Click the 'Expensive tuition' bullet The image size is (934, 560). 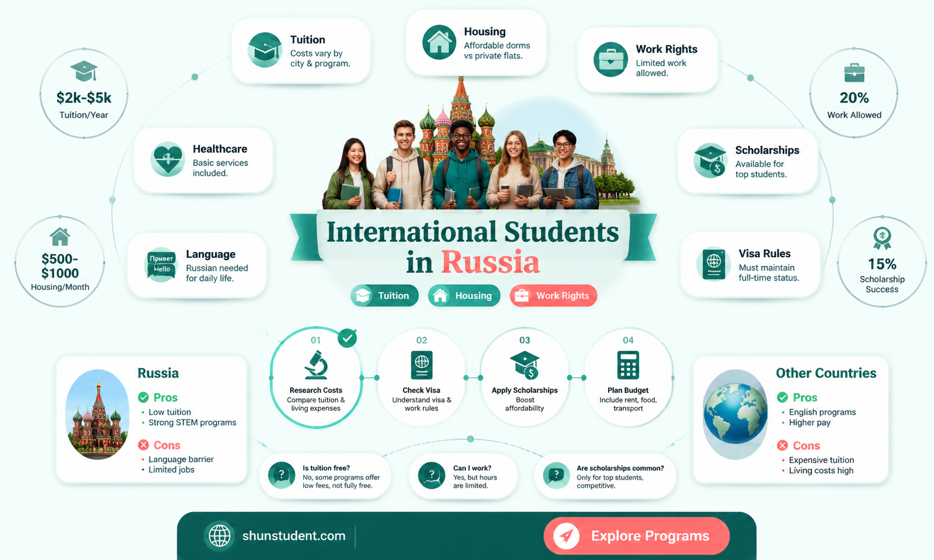(822, 460)
